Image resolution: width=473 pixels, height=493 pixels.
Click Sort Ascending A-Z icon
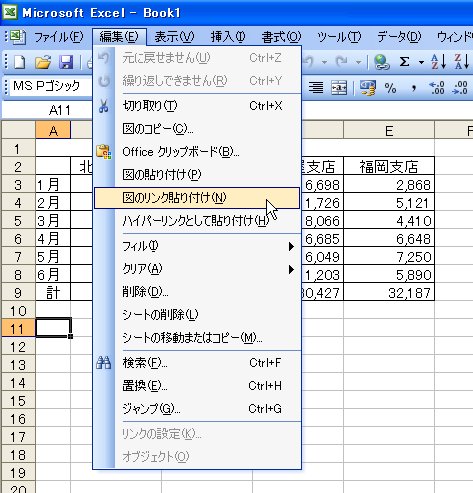click(438, 62)
